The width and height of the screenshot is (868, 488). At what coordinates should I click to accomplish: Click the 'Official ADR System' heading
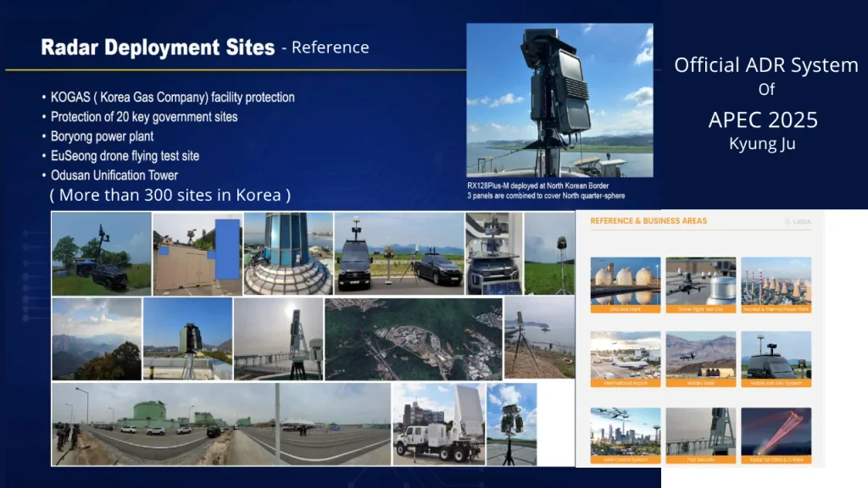coord(766,65)
